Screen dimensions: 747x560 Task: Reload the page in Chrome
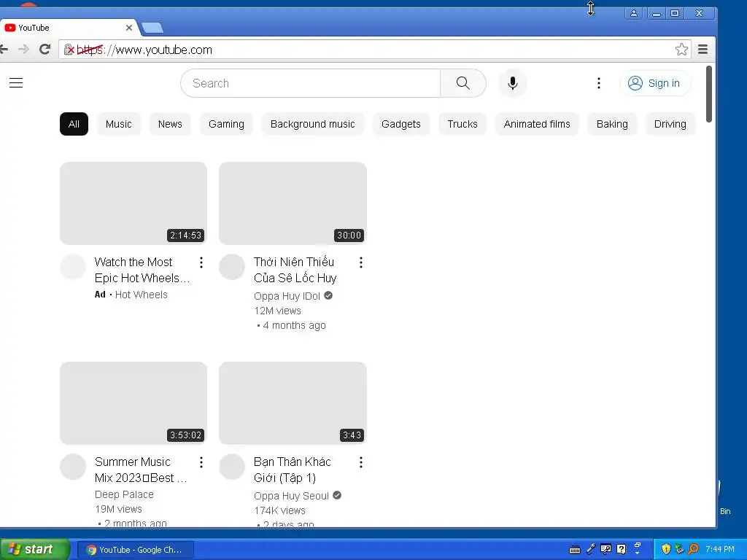click(x=44, y=49)
